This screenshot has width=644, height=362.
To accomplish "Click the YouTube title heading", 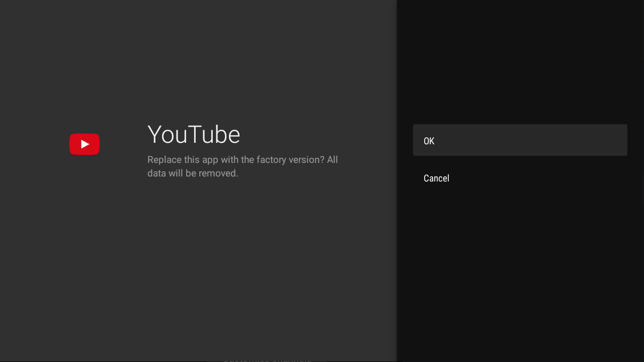I will click(x=194, y=135).
